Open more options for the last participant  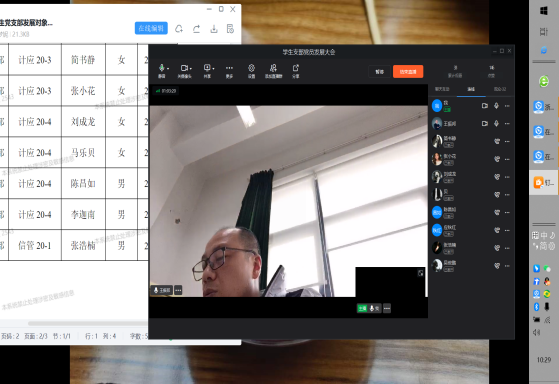(507, 266)
